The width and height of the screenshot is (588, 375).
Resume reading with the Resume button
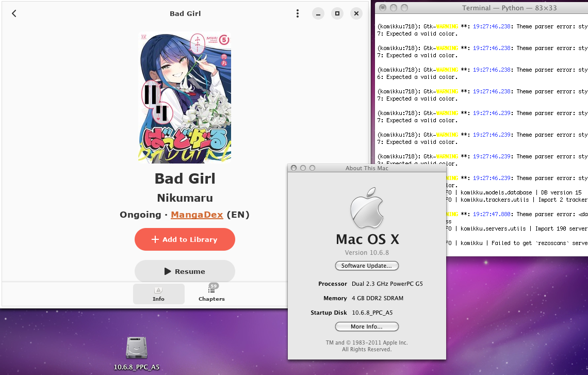pyautogui.click(x=185, y=271)
